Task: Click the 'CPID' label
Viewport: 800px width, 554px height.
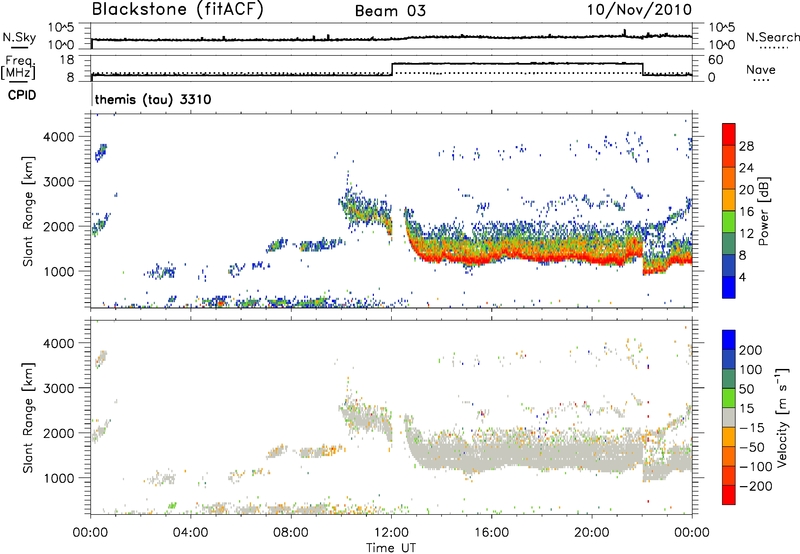Action: click(22, 95)
